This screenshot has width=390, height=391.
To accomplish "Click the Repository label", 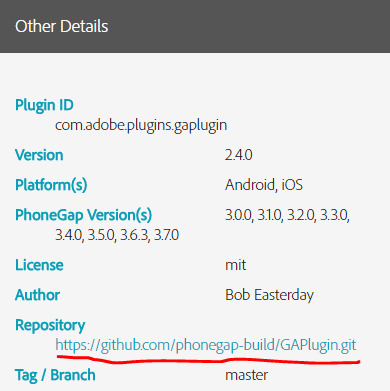I will pyautogui.click(x=50, y=325).
